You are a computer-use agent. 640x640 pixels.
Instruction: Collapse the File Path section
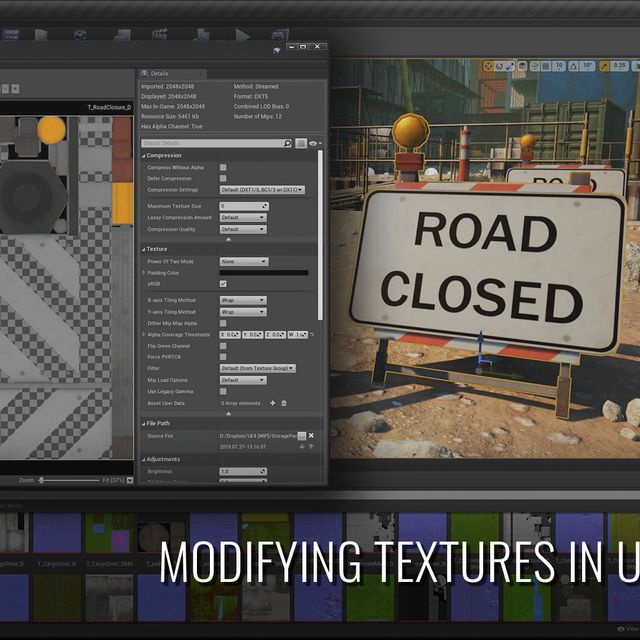(x=144, y=424)
